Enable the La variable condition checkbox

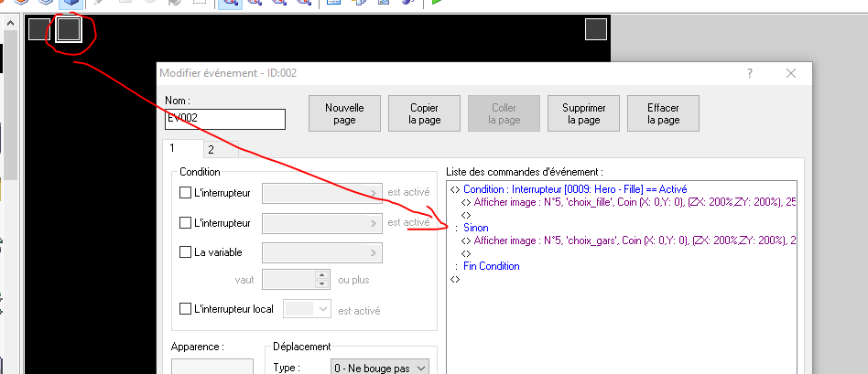pyautogui.click(x=186, y=252)
